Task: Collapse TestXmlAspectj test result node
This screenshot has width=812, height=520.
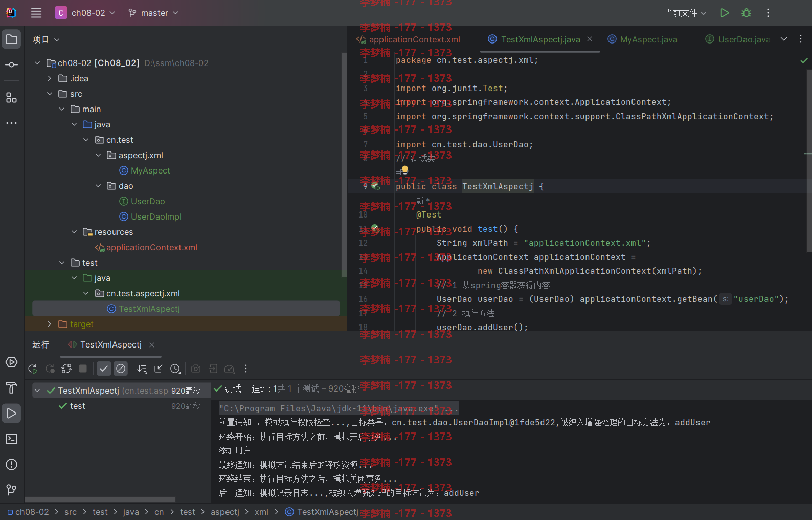Action: click(37, 391)
